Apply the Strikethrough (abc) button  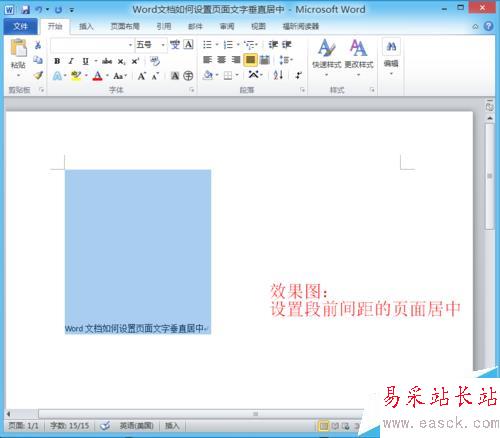(107, 61)
